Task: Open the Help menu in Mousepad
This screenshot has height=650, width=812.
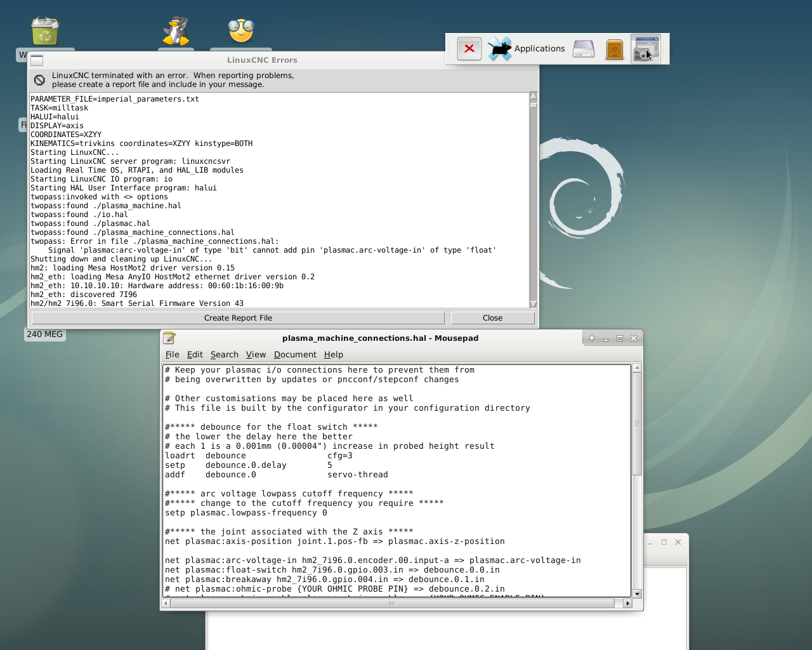Action: [x=333, y=355]
